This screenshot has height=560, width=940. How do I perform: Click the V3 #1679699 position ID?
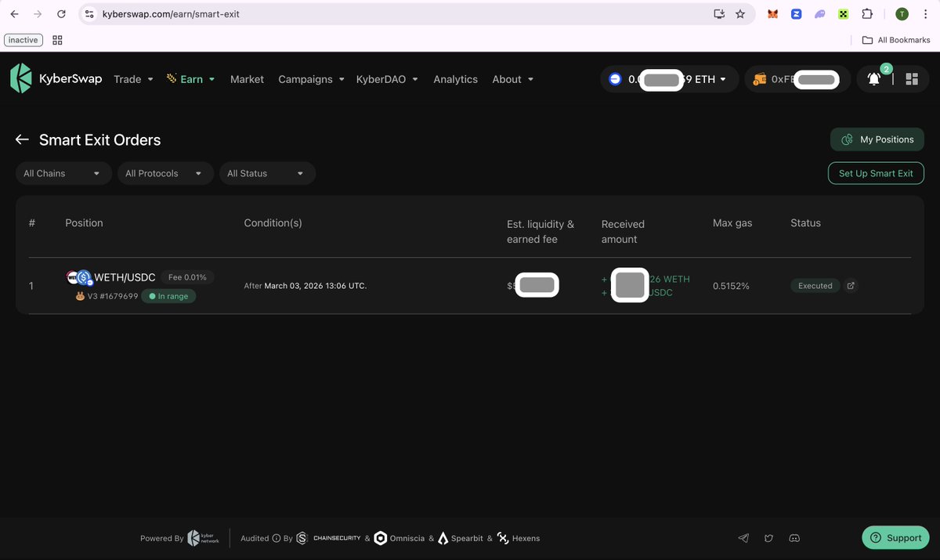coord(114,296)
